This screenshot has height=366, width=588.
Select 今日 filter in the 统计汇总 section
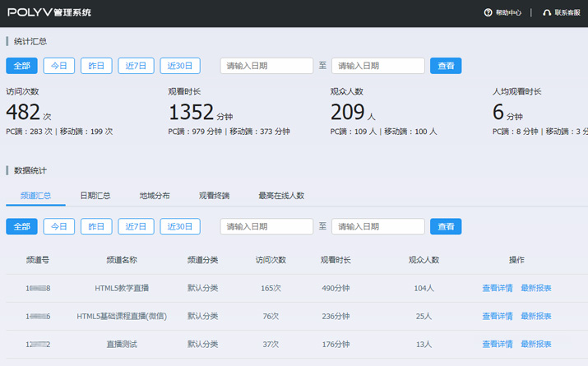point(59,66)
